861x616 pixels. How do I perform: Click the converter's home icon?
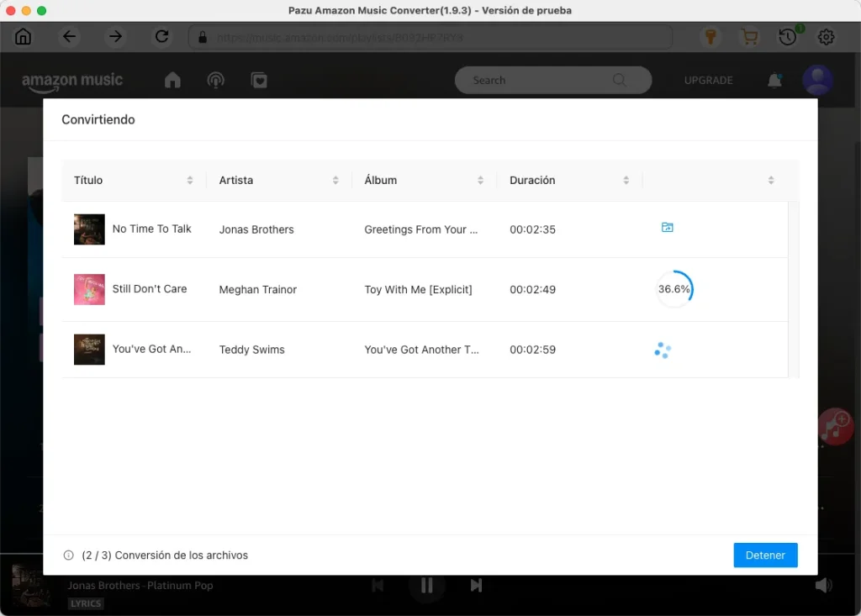23,37
